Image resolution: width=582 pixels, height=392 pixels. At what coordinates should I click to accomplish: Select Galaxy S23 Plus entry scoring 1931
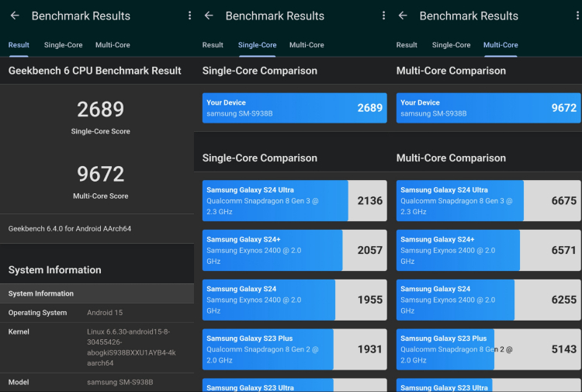pos(294,349)
